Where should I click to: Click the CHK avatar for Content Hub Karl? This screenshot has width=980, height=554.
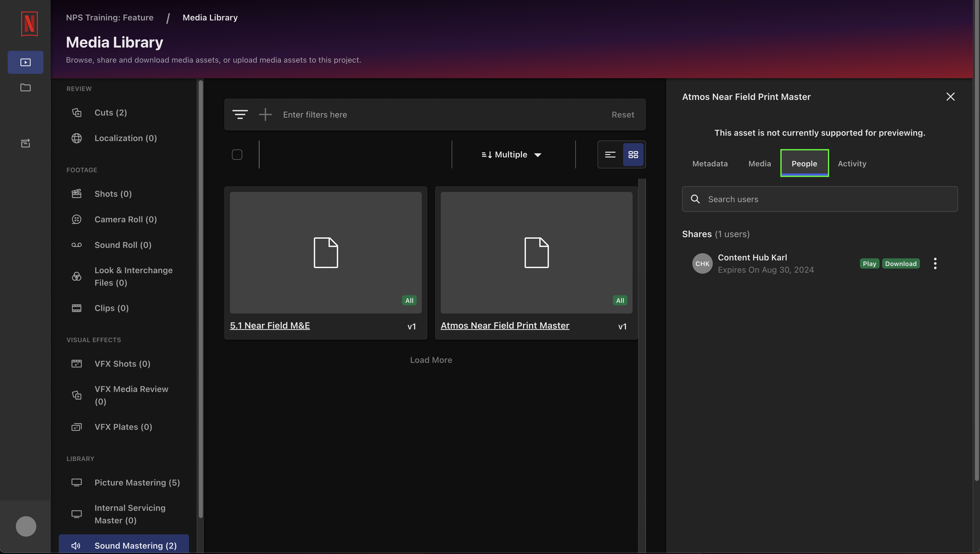(702, 263)
